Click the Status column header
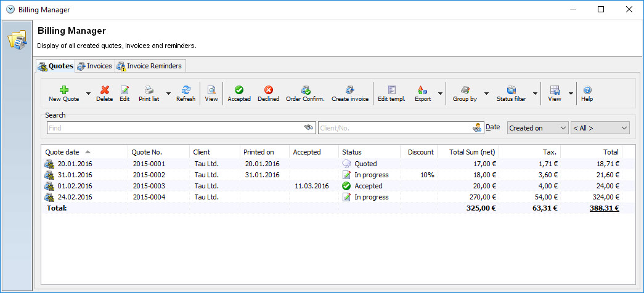 point(369,152)
